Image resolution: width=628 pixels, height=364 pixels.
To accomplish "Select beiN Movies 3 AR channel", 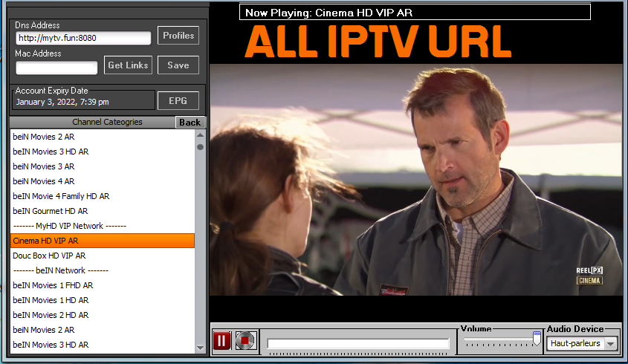I will [x=103, y=166].
